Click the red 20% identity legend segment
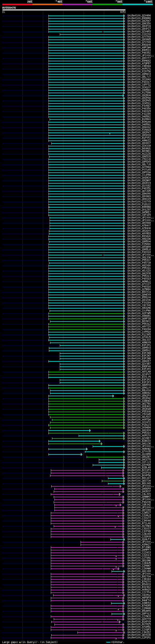Screen dimensions: 155x644 (x=17, y=4)
